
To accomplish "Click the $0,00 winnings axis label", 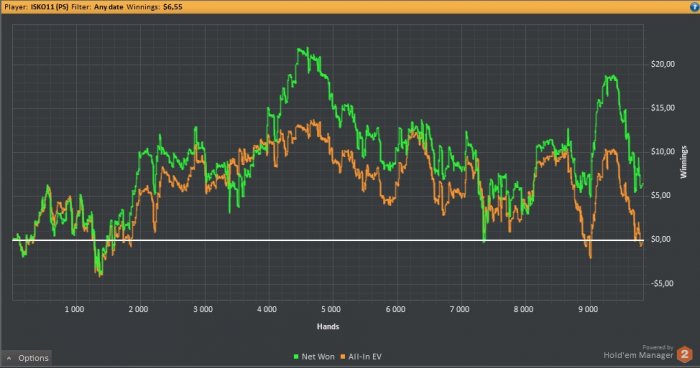I will (x=661, y=239).
